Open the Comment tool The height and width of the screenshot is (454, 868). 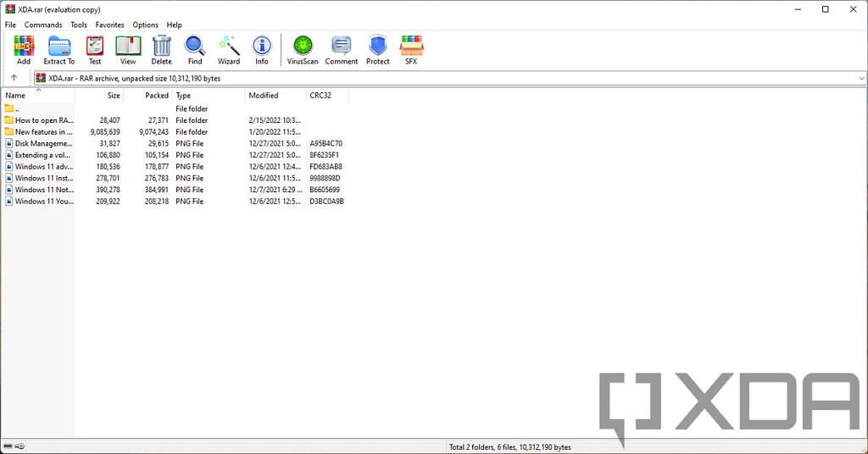[341, 50]
